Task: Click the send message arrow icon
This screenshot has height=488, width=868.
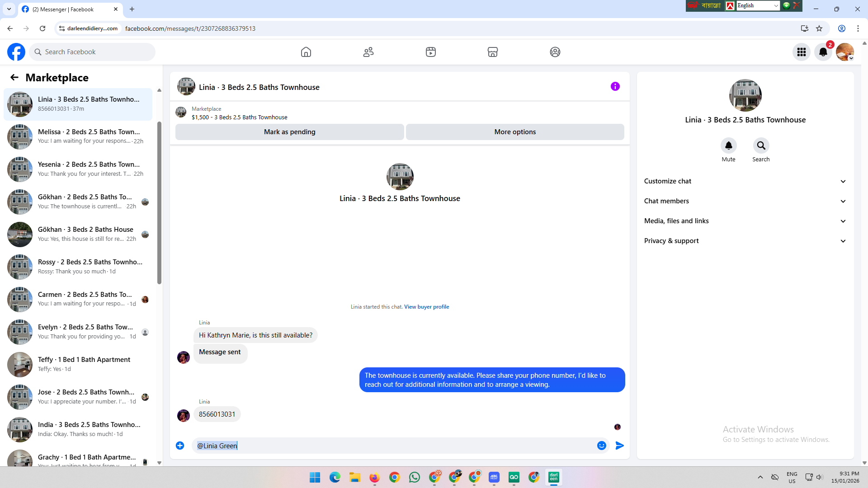Action: pyautogui.click(x=620, y=446)
